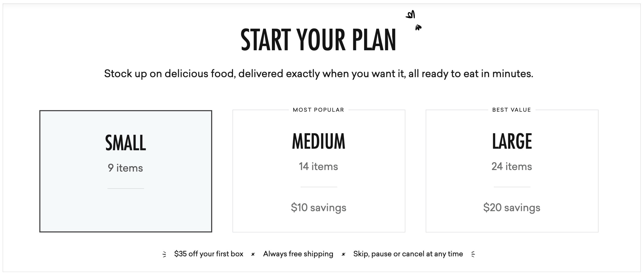Image resolution: width=644 pixels, height=275 pixels.
Task: Click the right squiggle after "cancel at any time"
Action: 473,254
